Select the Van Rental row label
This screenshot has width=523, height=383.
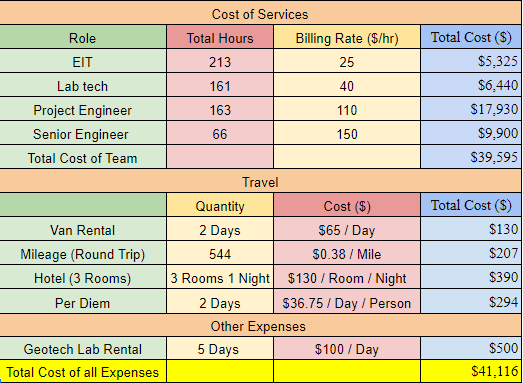(83, 229)
